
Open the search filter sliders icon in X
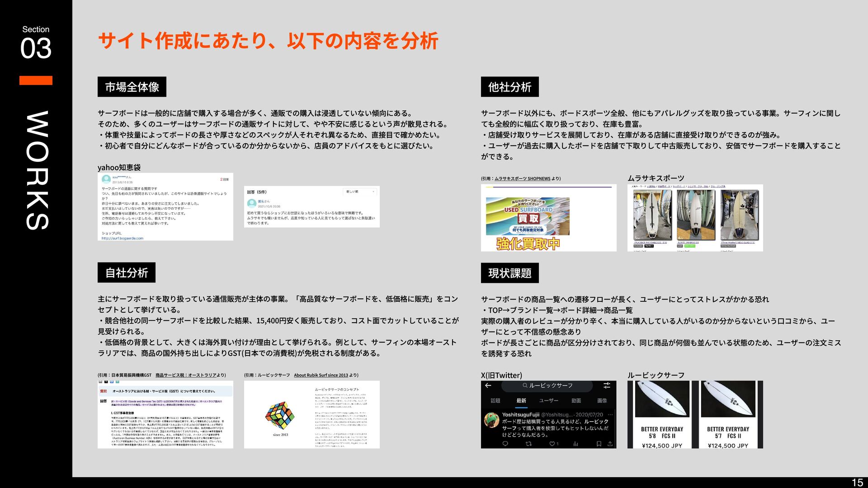pyautogui.click(x=607, y=385)
